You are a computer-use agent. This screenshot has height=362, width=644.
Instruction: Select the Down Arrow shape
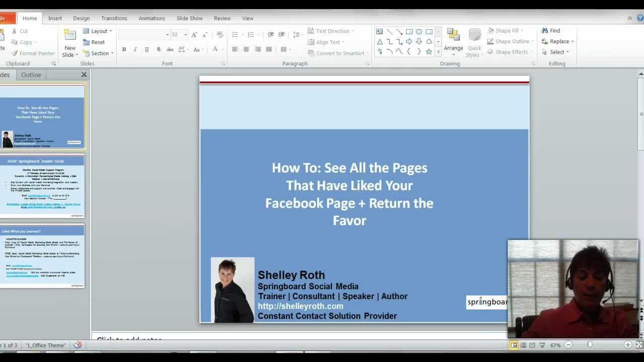coord(419,42)
